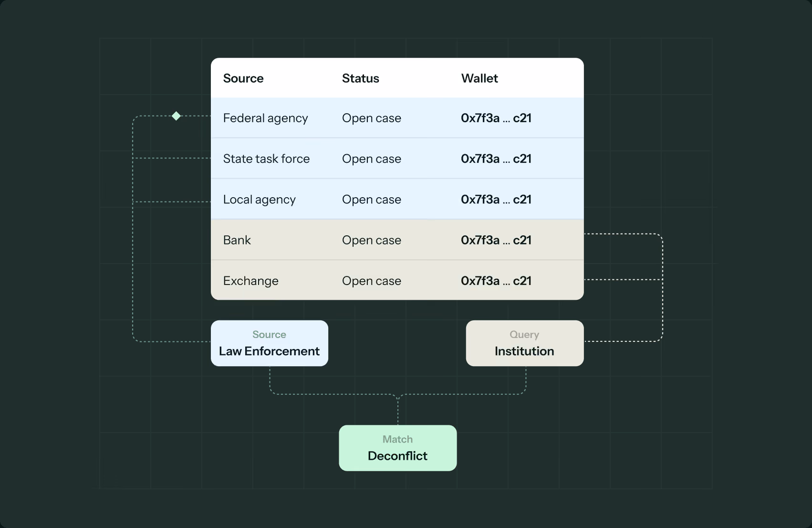Select Open case status in Local agency row
This screenshot has height=528, width=812.
371,200
